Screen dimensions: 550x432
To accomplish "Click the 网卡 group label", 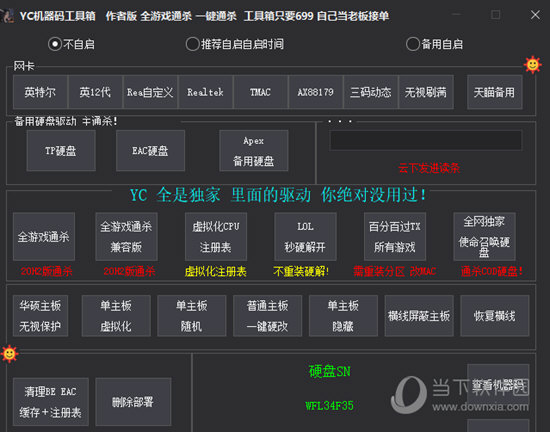I will (24, 66).
